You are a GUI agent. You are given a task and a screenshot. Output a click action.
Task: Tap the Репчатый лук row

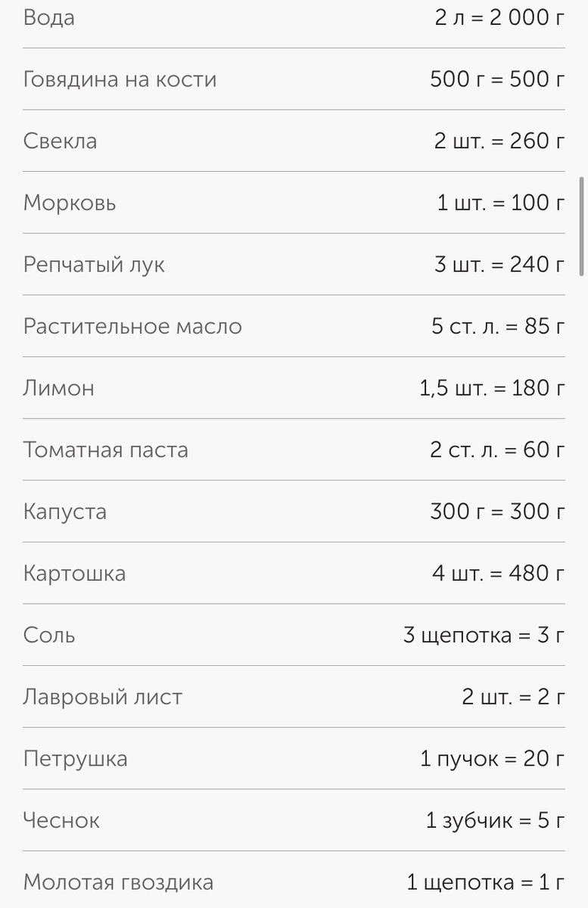[x=294, y=265]
